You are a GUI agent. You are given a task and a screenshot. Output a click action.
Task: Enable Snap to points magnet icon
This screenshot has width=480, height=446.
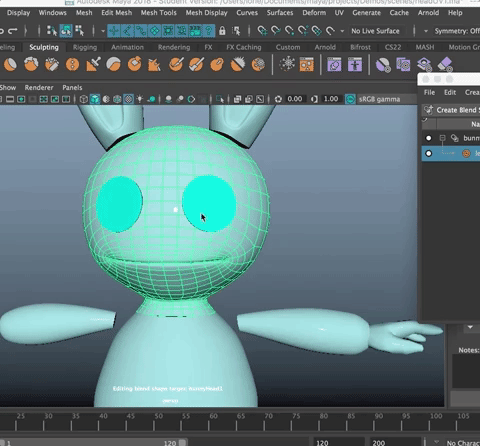click(289, 31)
